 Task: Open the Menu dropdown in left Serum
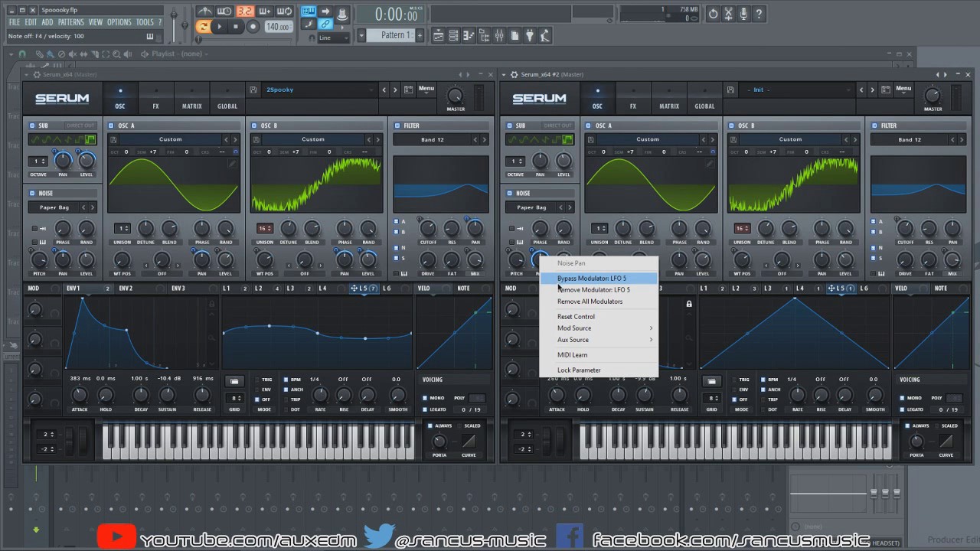(x=426, y=89)
